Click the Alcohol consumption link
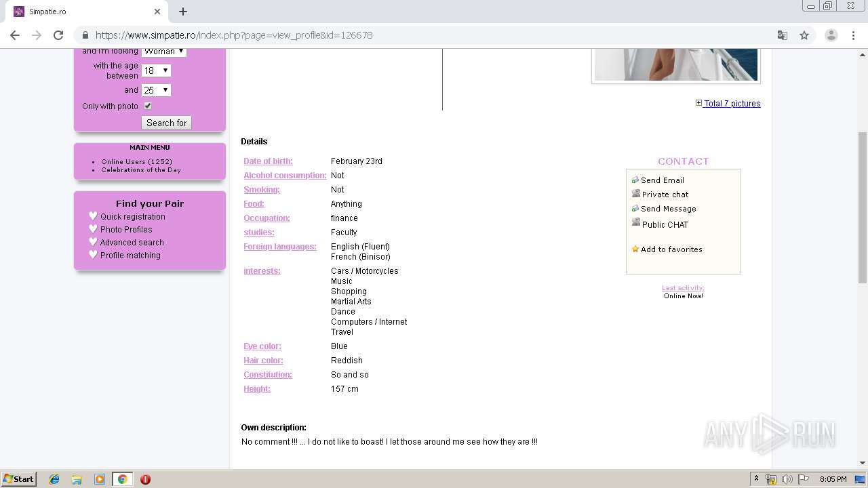The width and height of the screenshot is (868, 488). [285, 175]
